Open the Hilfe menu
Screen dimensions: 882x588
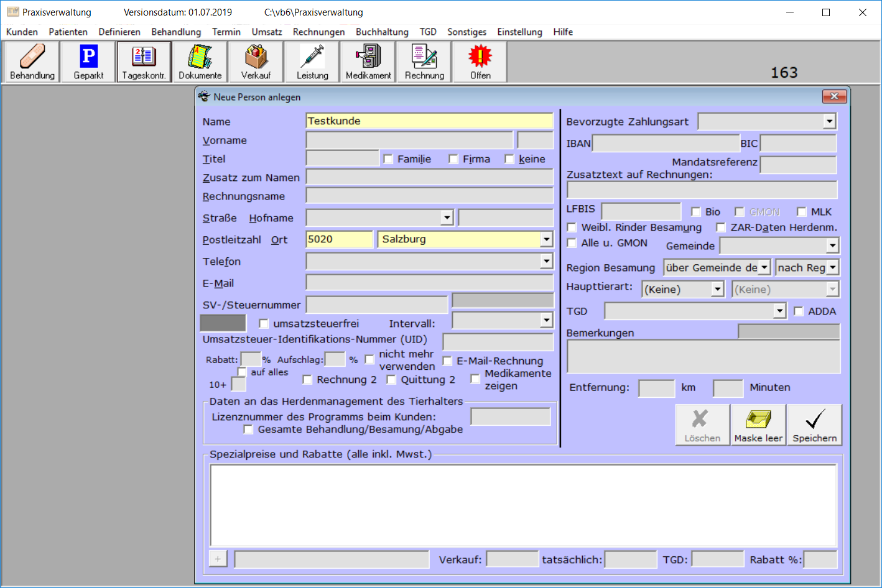563,32
